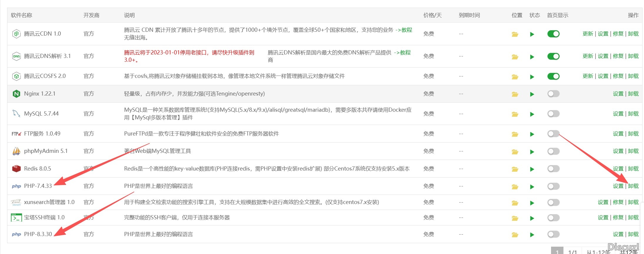The width and height of the screenshot is (644, 254).
Task: Click 卸载 for Redis 8.0.5
Action: (x=633, y=169)
